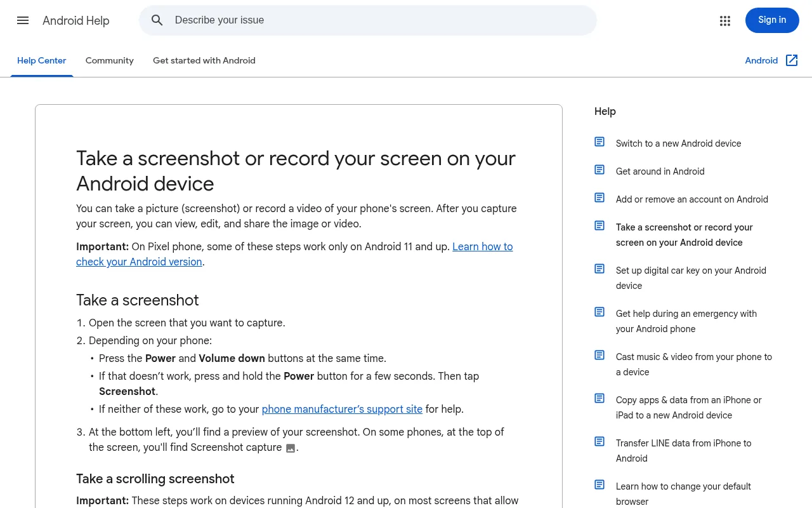Image resolution: width=812 pixels, height=508 pixels.
Task: Open Get help during an emergency article
Action: click(686, 321)
